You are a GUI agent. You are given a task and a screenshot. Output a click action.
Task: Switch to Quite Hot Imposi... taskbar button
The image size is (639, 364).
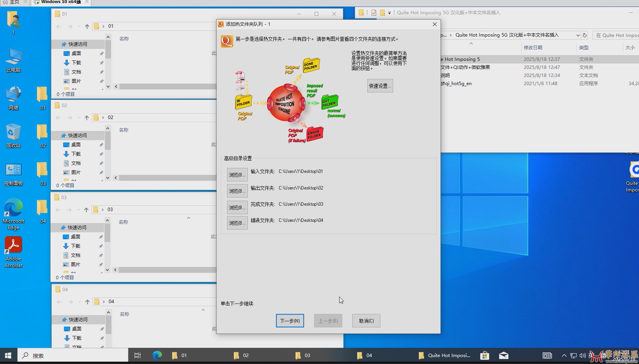(445, 355)
